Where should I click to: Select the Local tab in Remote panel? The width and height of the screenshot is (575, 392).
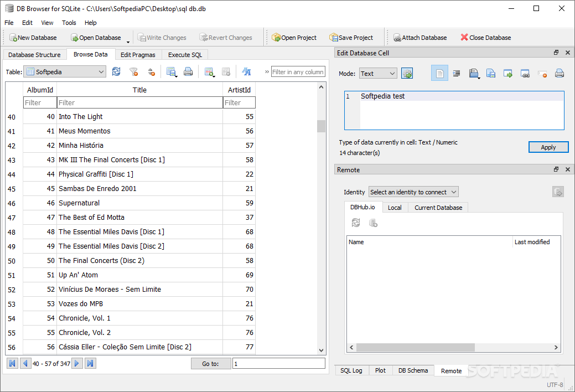(x=395, y=208)
